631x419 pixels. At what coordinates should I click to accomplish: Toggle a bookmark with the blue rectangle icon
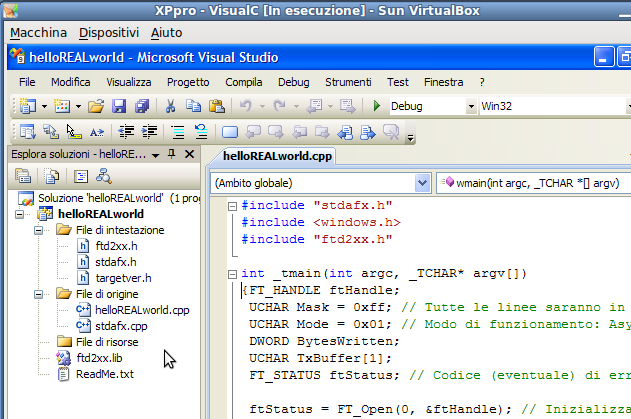230,132
